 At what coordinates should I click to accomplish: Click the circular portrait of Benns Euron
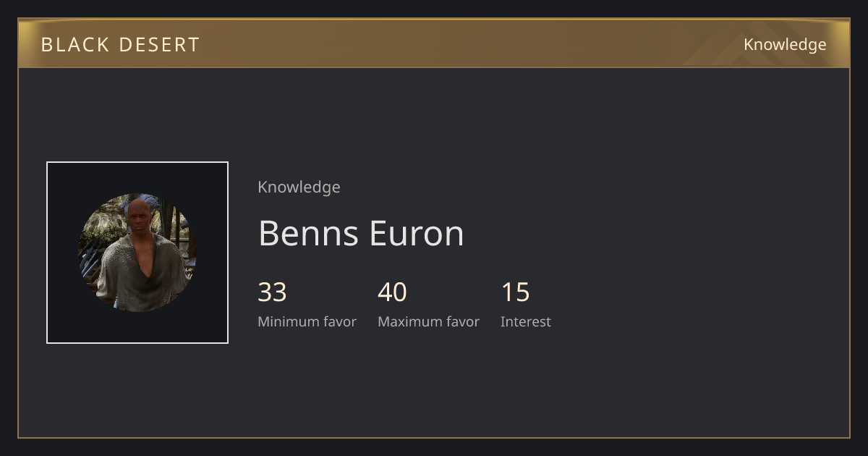137,253
